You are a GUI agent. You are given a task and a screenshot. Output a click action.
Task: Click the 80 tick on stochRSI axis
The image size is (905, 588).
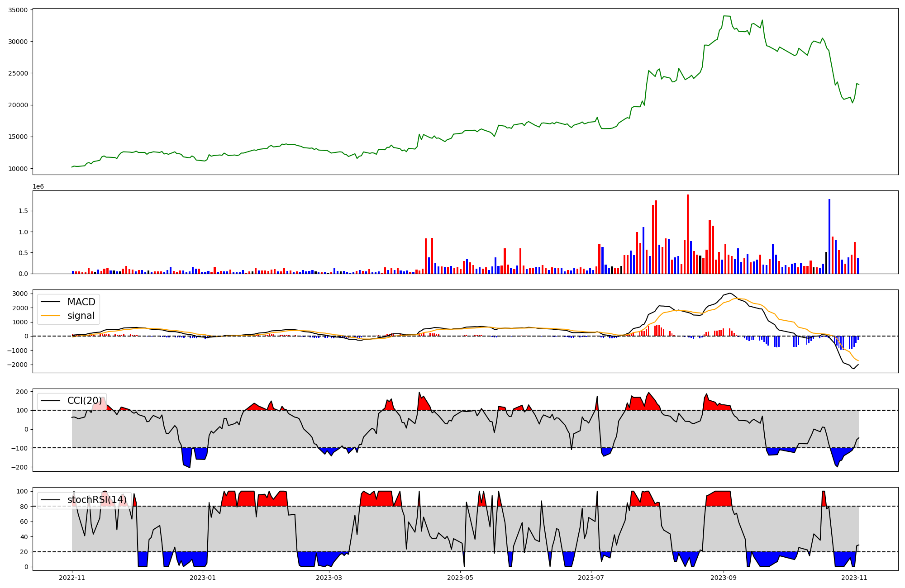point(24,507)
